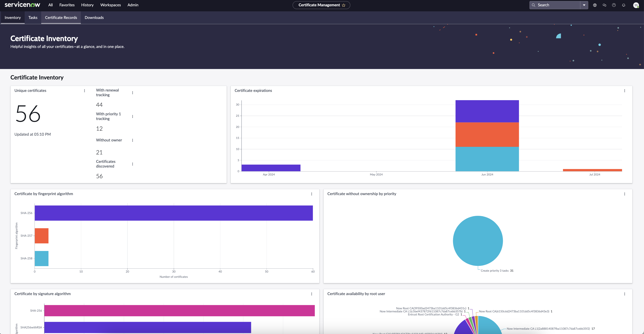Open the globe language selector icon

(595, 5)
